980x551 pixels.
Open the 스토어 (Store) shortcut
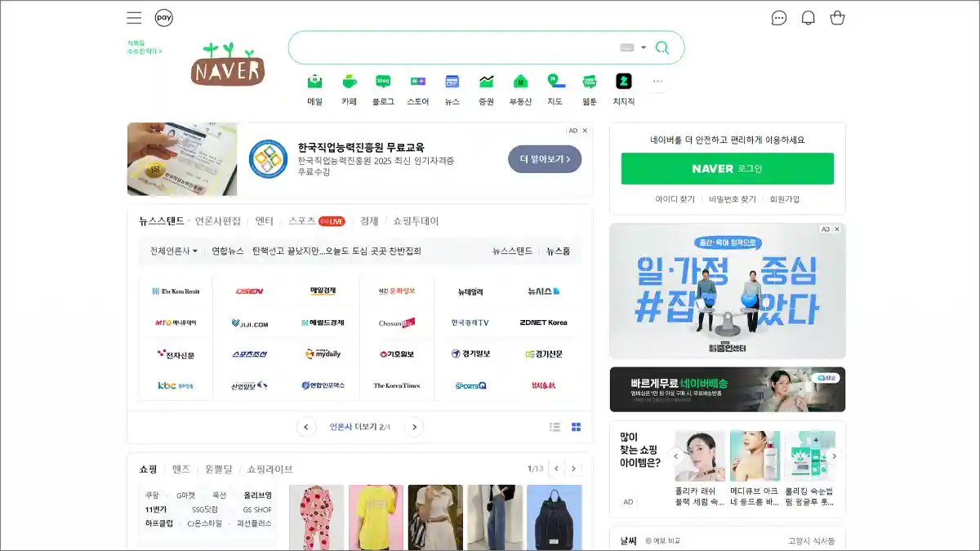pyautogui.click(x=418, y=90)
